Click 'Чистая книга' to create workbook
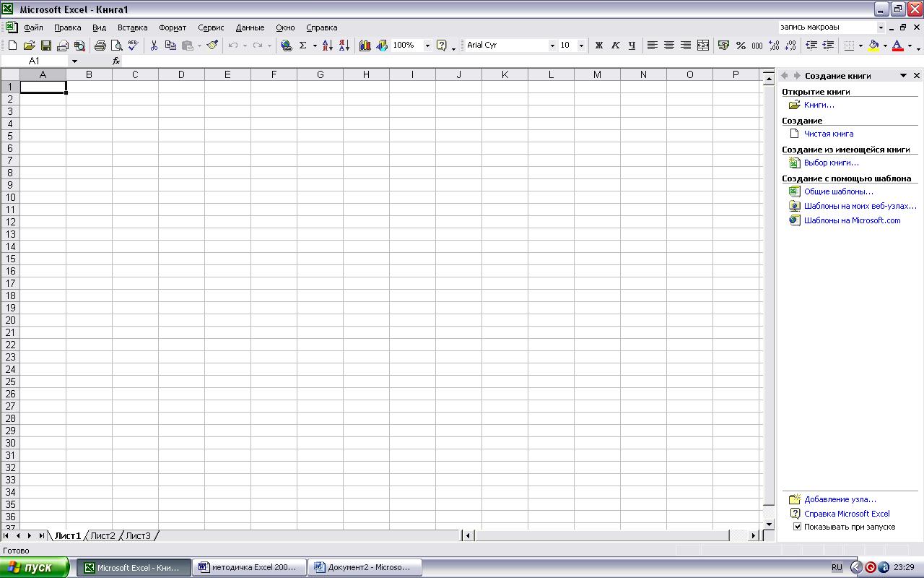 pyautogui.click(x=829, y=134)
